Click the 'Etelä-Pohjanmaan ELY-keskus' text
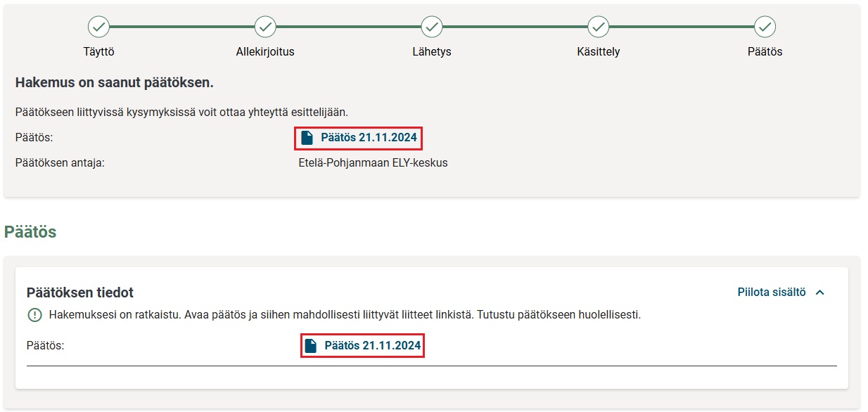Screen dimensions: 868x412 point(373,163)
